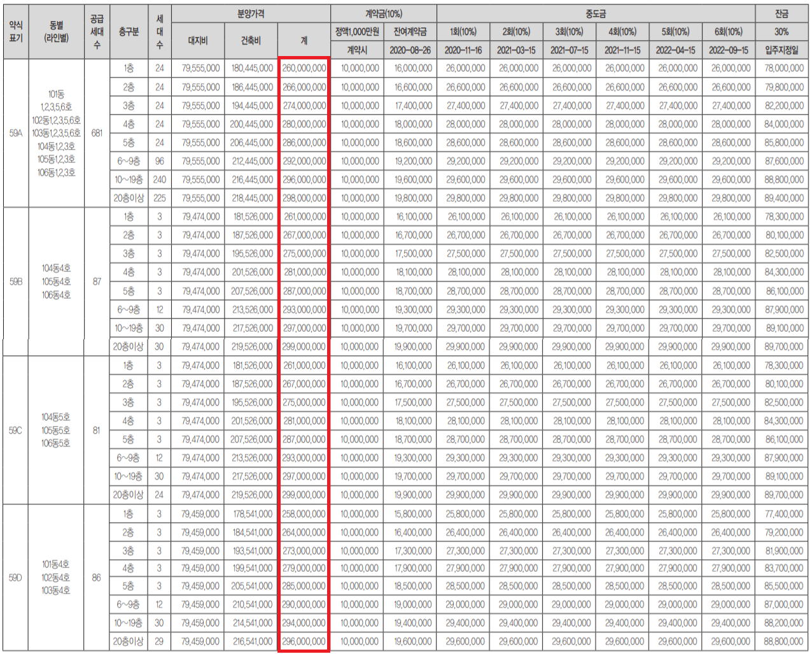Click construction cost 216,541,000
This screenshot has width=812, height=654.
(x=252, y=641)
